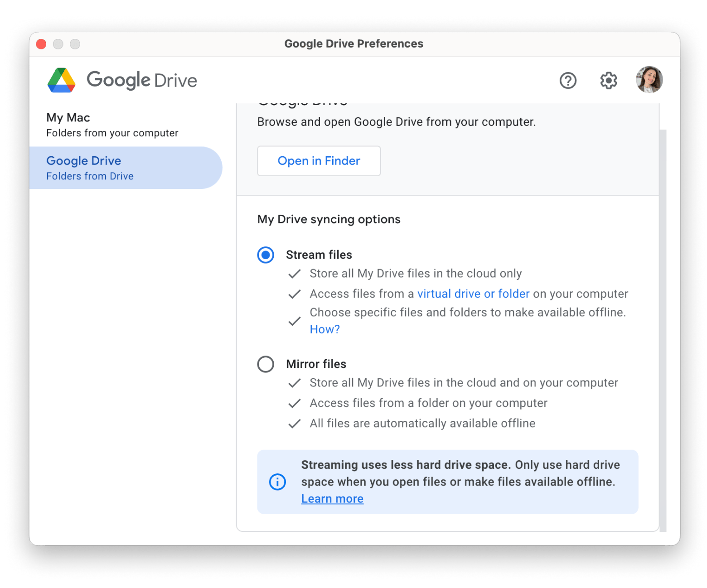Select the Stream files radio button
The height and width of the screenshot is (588, 707).
266,255
